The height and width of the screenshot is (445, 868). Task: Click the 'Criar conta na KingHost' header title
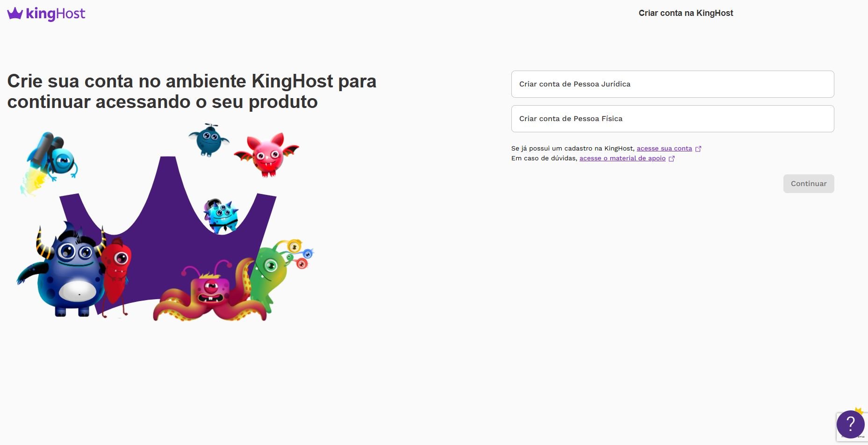tap(685, 13)
